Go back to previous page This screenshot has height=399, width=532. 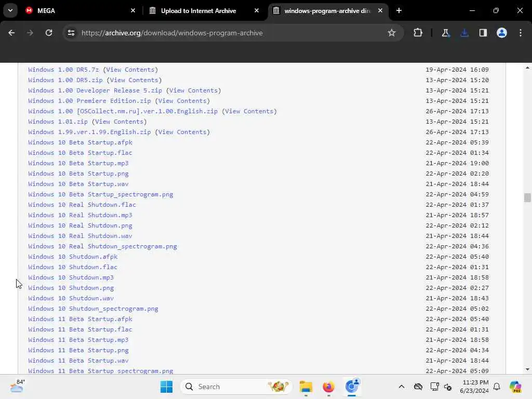click(11, 33)
